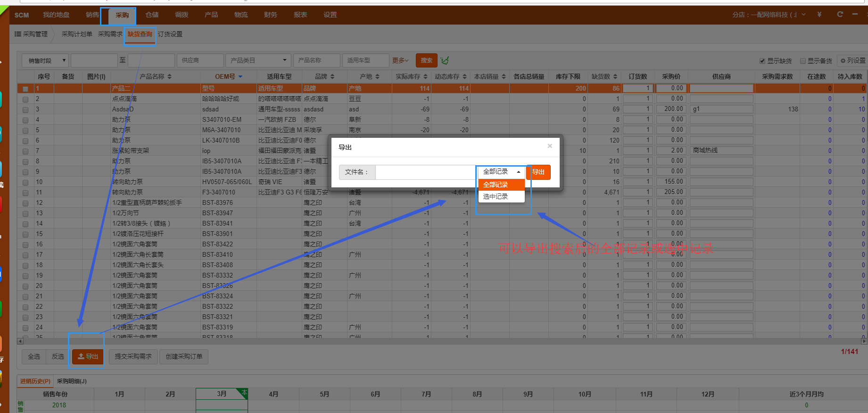Click the orange 导出 button in dialog

[x=538, y=172]
